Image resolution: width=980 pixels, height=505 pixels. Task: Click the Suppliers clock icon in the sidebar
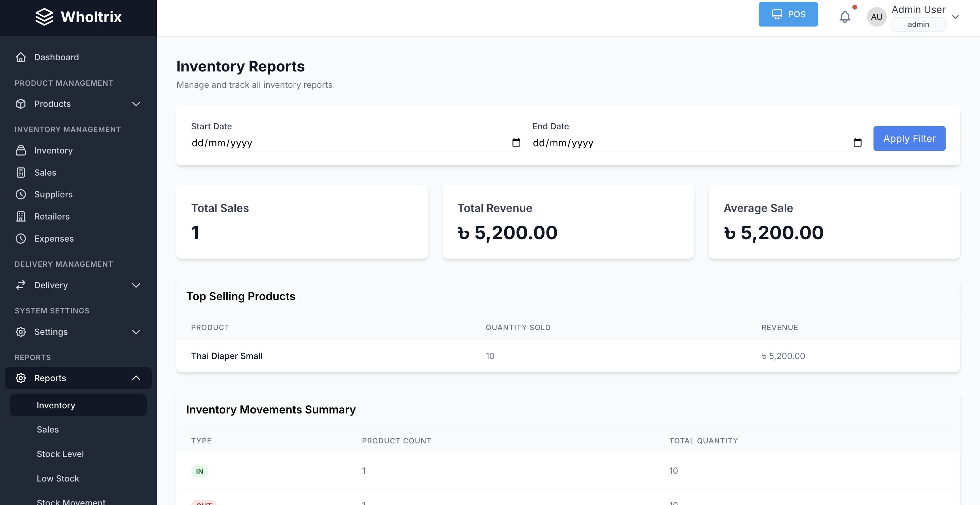point(20,194)
